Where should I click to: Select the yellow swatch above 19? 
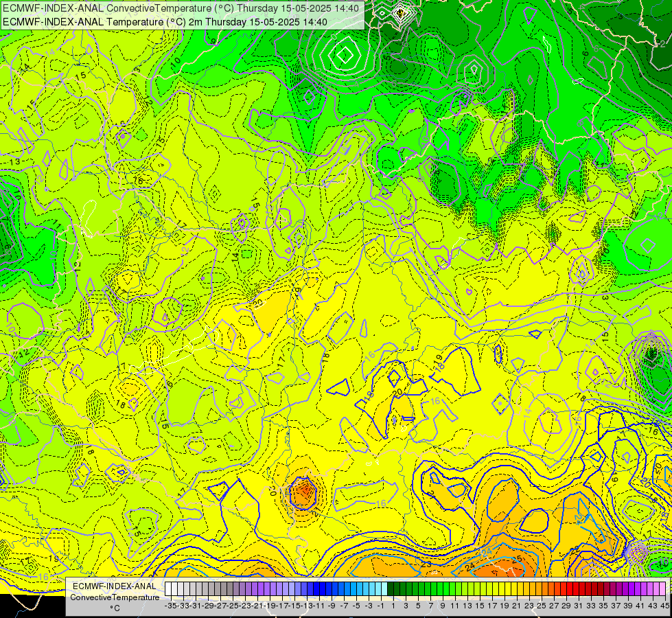pos(502,589)
